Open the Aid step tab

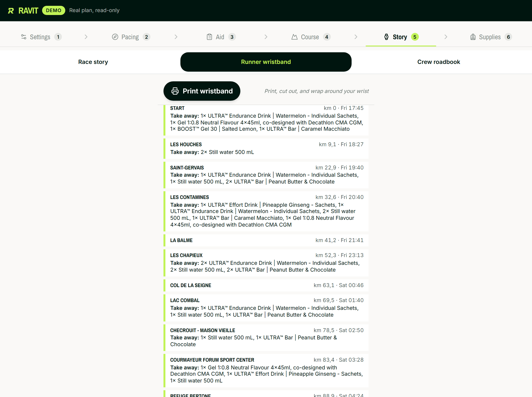tap(221, 37)
